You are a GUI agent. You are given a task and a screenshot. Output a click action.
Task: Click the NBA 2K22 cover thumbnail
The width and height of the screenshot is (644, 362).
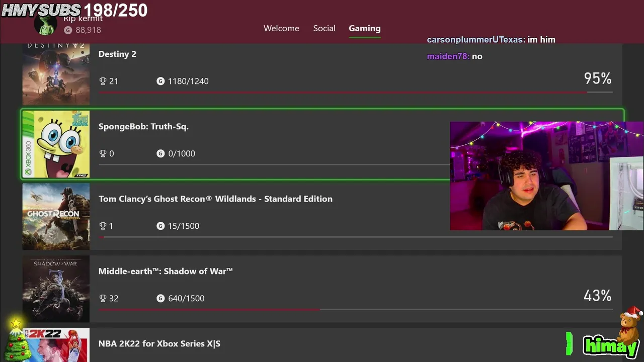pyautogui.click(x=56, y=345)
